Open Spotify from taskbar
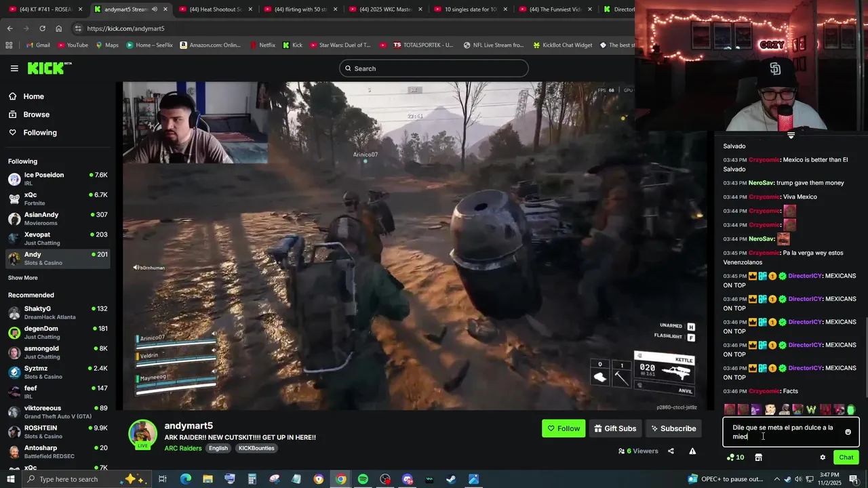Screen dimensions: 868x488 [x=363, y=479]
